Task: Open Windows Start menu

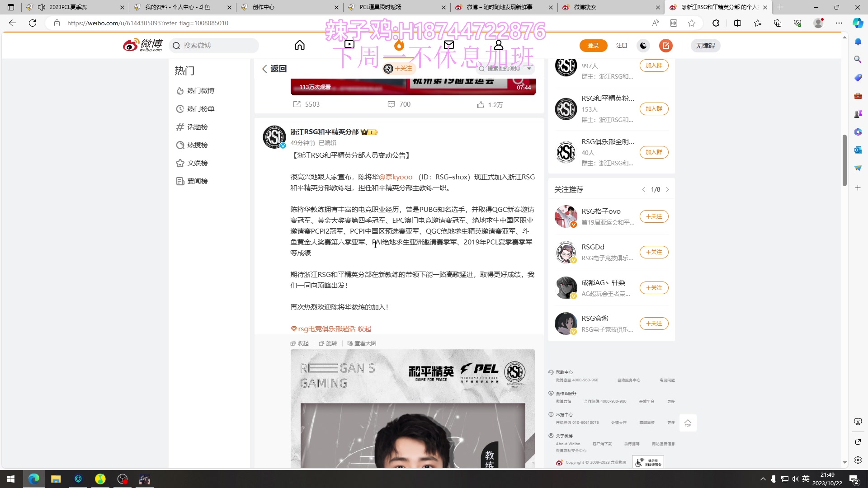Action: pyautogui.click(x=11, y=479)
